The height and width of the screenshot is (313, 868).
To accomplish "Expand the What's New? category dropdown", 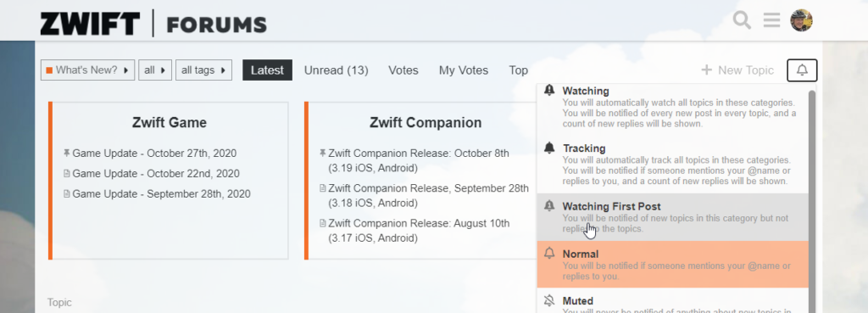I will [x=87, y=70].
